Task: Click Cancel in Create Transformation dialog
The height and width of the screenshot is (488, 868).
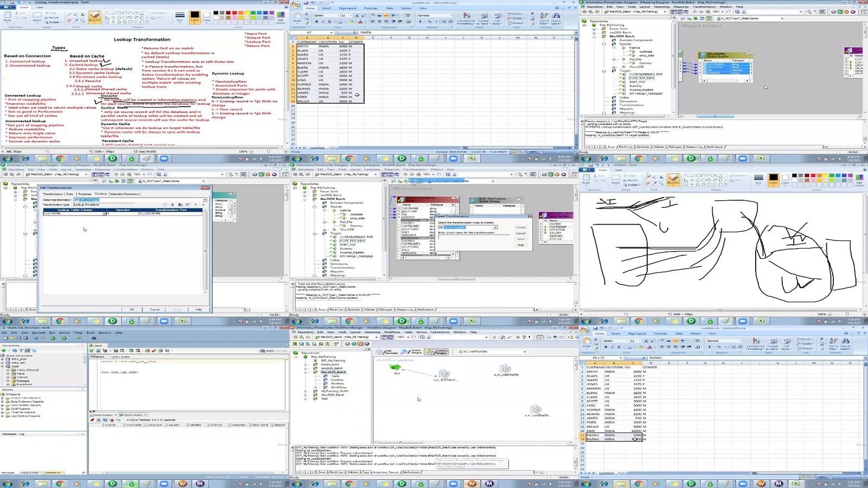Action: 521,233
